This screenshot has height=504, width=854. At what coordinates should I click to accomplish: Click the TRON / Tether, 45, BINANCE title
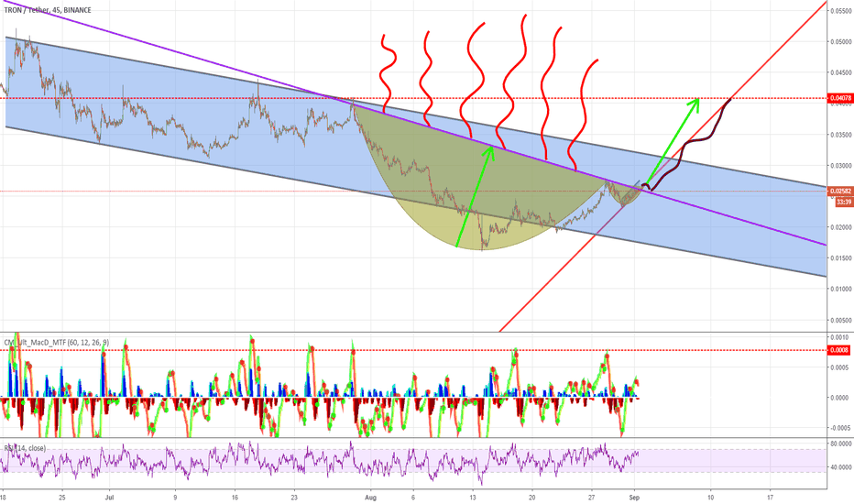click(48, 10)
